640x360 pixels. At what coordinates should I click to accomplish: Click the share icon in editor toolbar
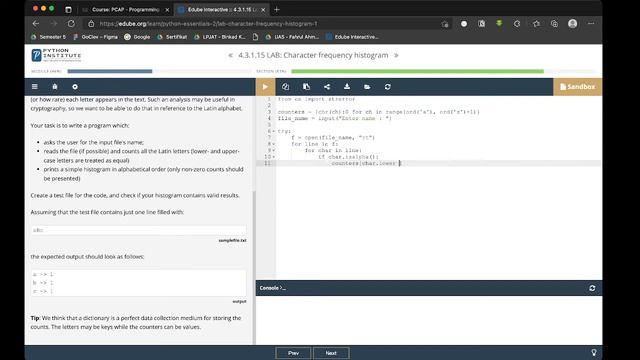click(327, 87)
